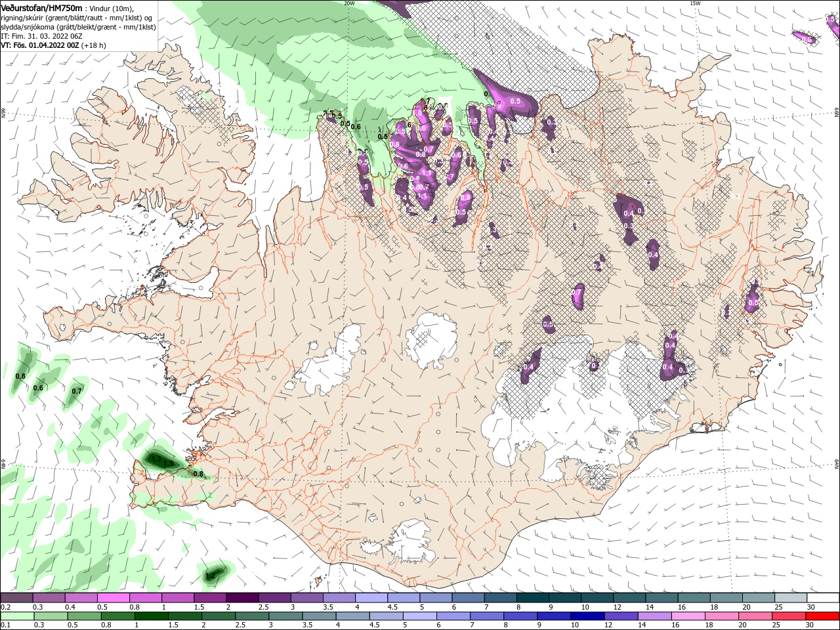Click the 0.6 rainfall value in the green patch
The image size is (840, 630).
[38, 388]
